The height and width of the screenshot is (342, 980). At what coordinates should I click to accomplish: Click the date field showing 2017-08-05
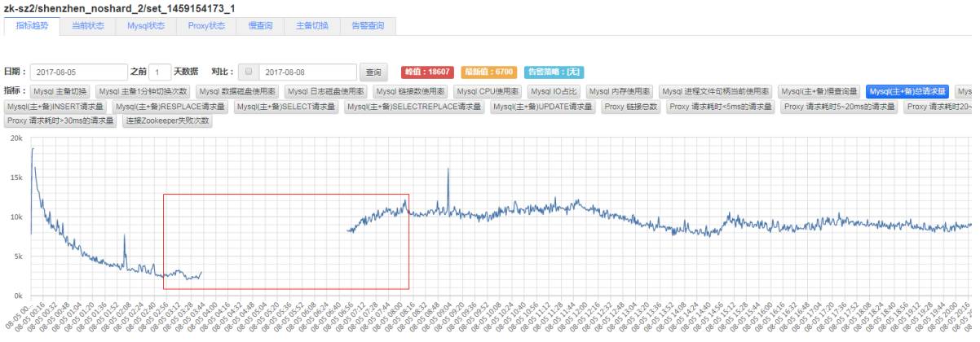click(x=78, y=72)
